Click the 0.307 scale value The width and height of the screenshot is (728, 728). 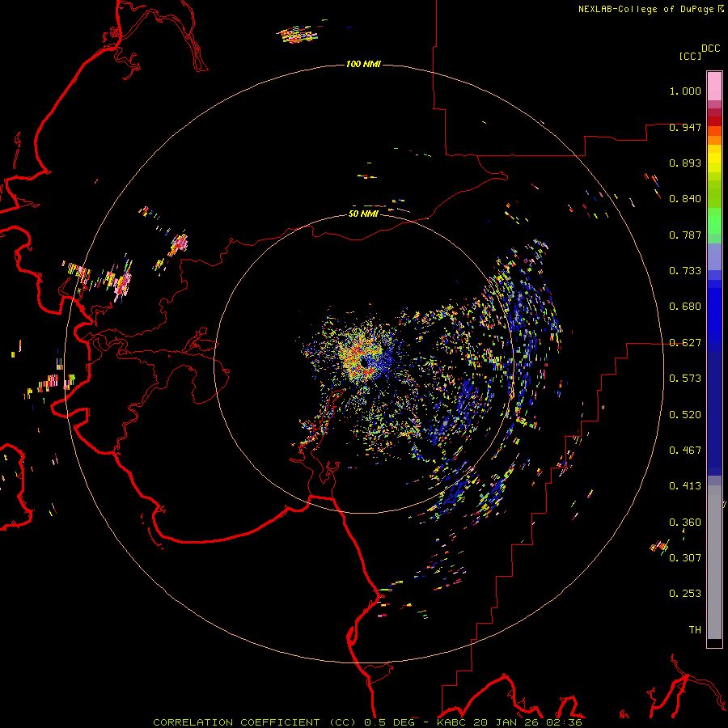point(685,557)
